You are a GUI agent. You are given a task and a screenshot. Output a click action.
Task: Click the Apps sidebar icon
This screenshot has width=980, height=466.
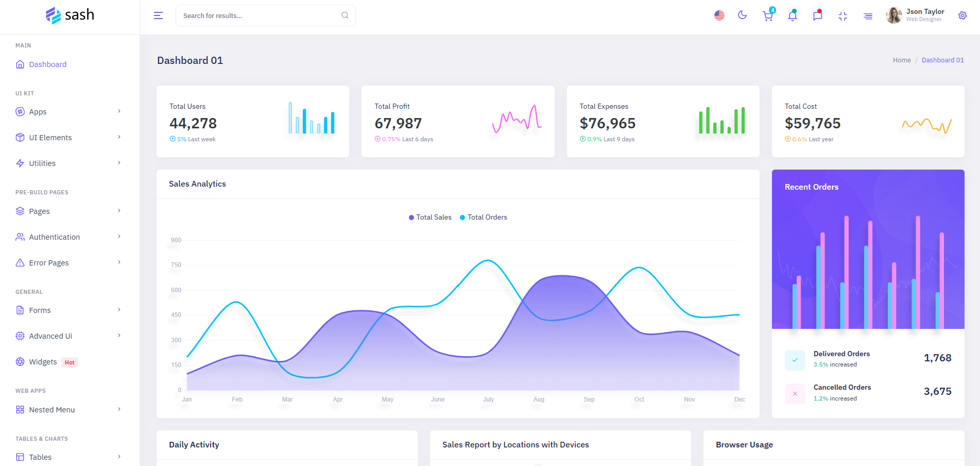click(x=20, y=112)
